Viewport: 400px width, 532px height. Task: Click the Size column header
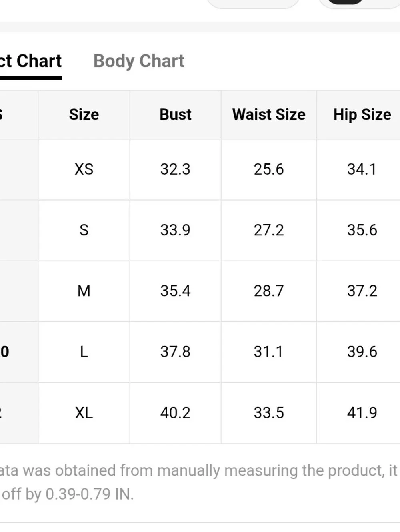point(84,115)
